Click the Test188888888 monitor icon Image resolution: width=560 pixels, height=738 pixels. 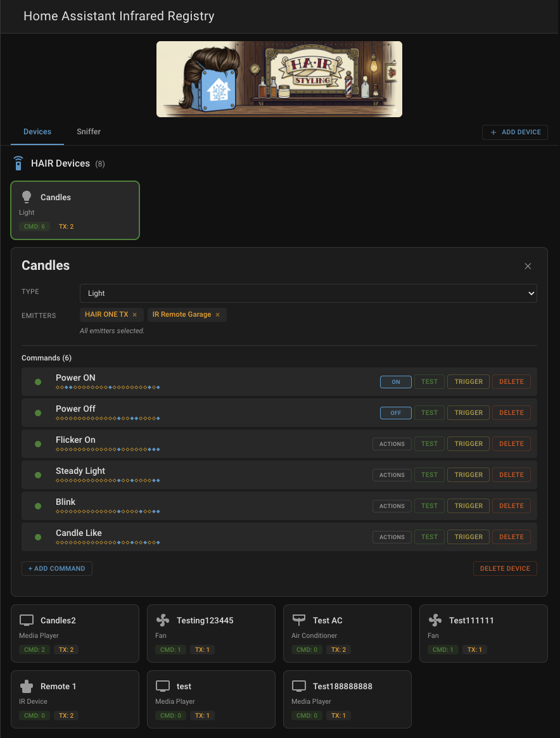pyautogui.click(x=299, y=686)
